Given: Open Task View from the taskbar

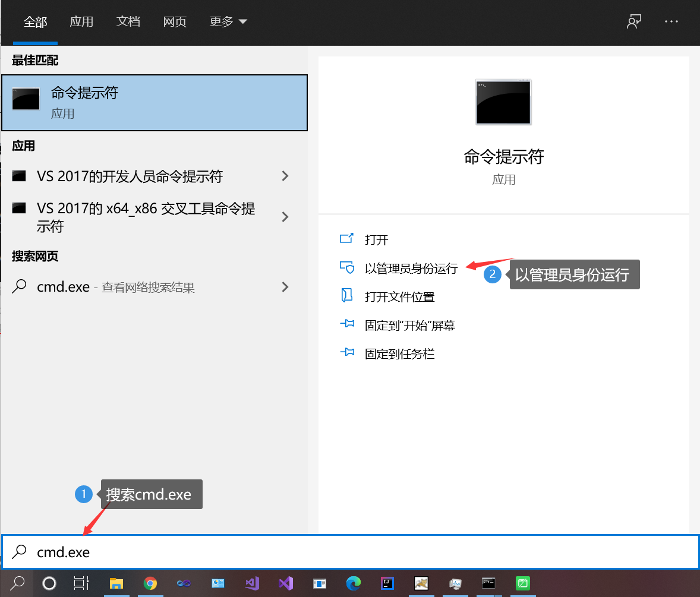Looking at the screenshot, I should pyautogui.click(x=81, y=583).
